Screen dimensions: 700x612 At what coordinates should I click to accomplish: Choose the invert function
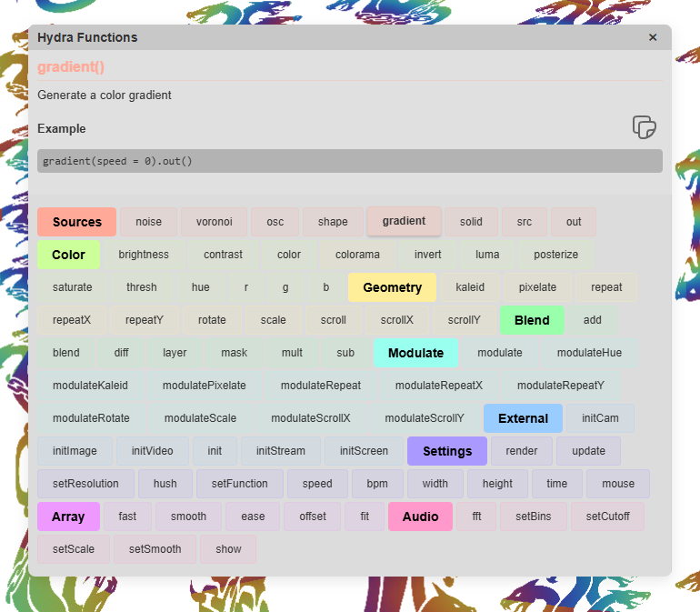427,255
